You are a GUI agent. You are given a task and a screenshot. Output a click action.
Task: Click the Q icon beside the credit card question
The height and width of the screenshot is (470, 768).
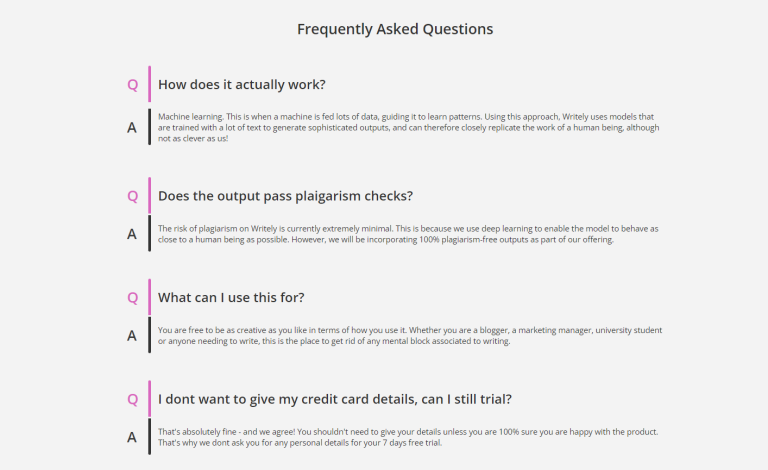click(132, 399)
